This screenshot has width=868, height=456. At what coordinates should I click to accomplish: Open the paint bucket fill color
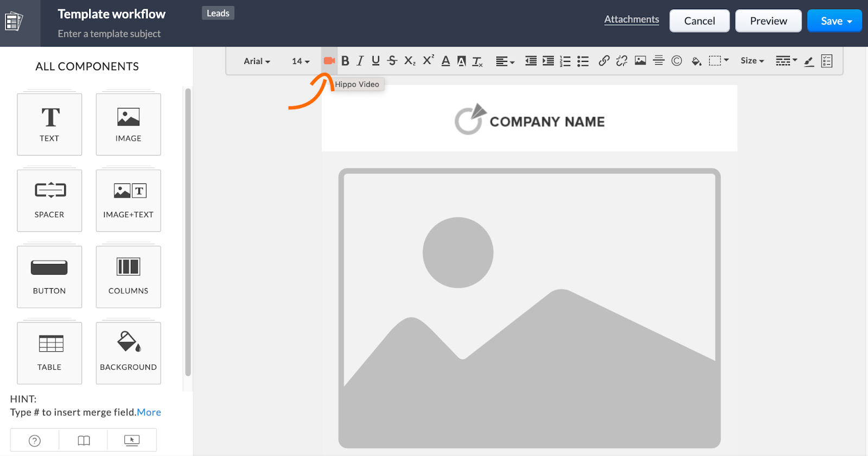(x=697, y=61)
